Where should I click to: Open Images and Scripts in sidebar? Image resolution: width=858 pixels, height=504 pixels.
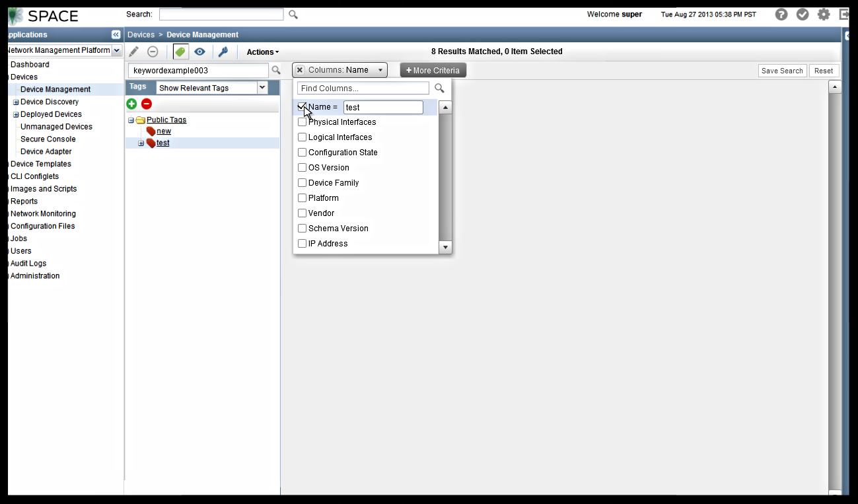point(44,189)
